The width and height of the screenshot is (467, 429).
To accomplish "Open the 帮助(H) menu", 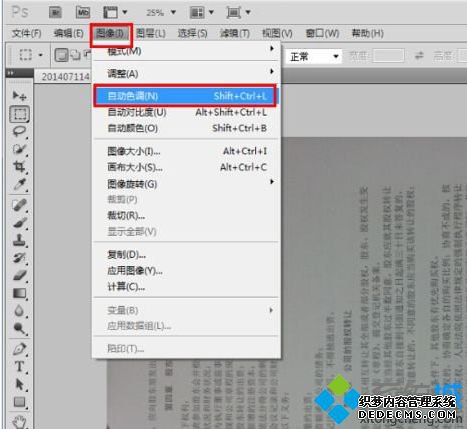I will click(x=368, y=33).
